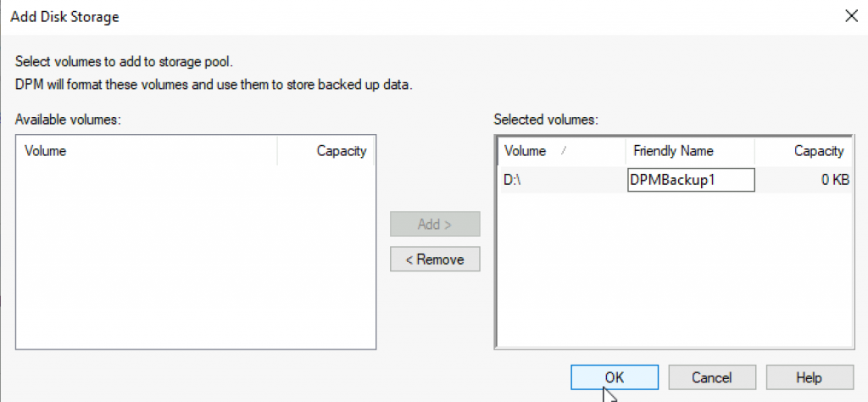The height and width of the screenshot is (402, 868).
Task: Click the Volume header in Selected volumes
Action: click(x=563, y=151)
